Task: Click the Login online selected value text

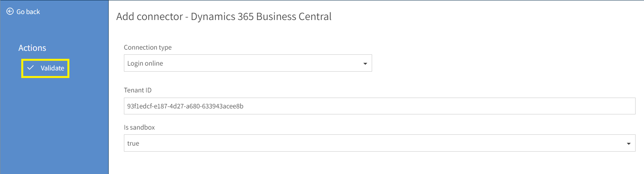Action: [145, 63]
